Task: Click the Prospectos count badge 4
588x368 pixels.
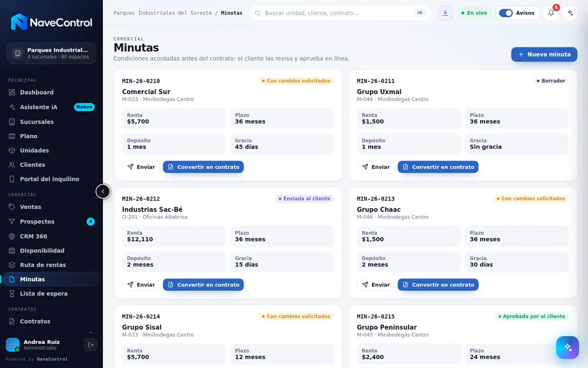Action: coord(91,222)
